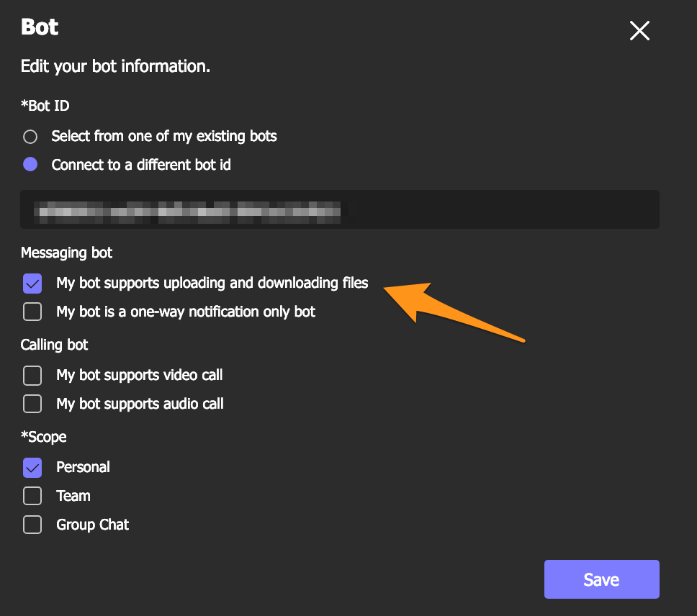This screenshot has width=697, height=616.
Task: Click the 'Messaging bot' section heading
Action: pyautogui.click(x=67, y=253)
